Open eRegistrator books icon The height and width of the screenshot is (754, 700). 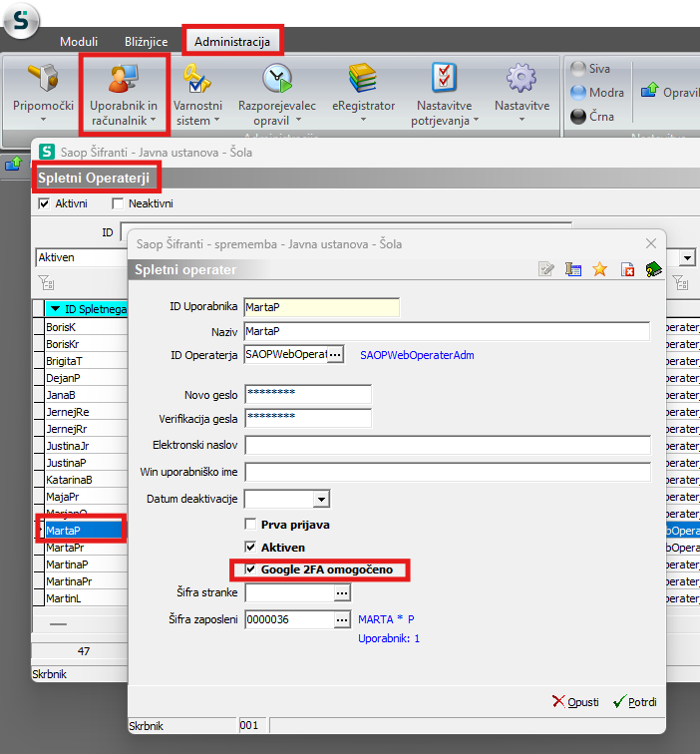click(363, 79)
